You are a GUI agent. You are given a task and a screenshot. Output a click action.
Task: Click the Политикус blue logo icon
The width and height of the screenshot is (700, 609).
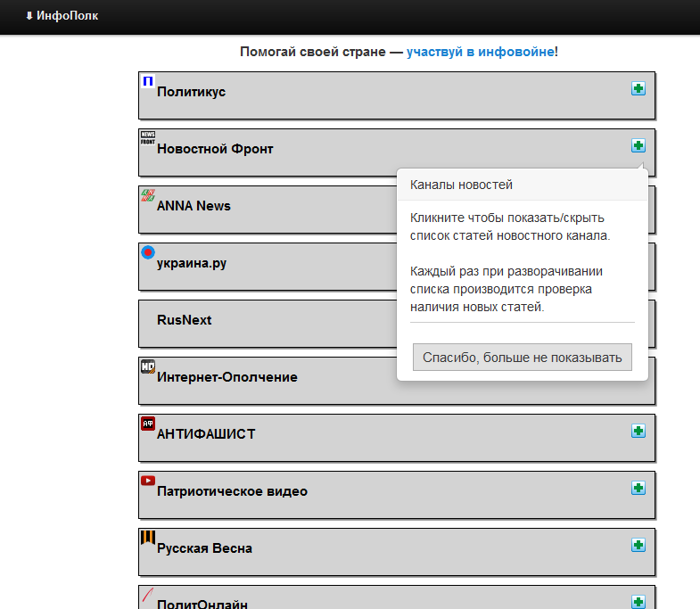click(x=148, y=81)
